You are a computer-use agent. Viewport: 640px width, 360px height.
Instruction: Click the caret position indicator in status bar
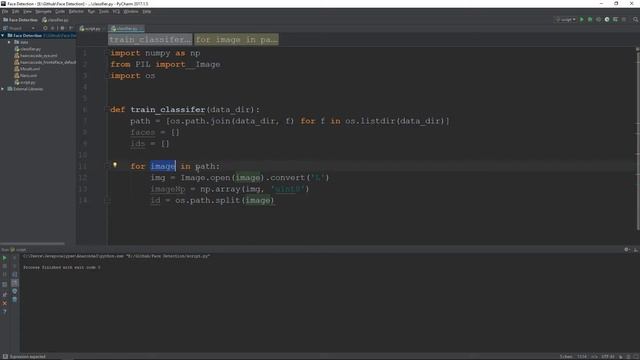click(582, 356)
